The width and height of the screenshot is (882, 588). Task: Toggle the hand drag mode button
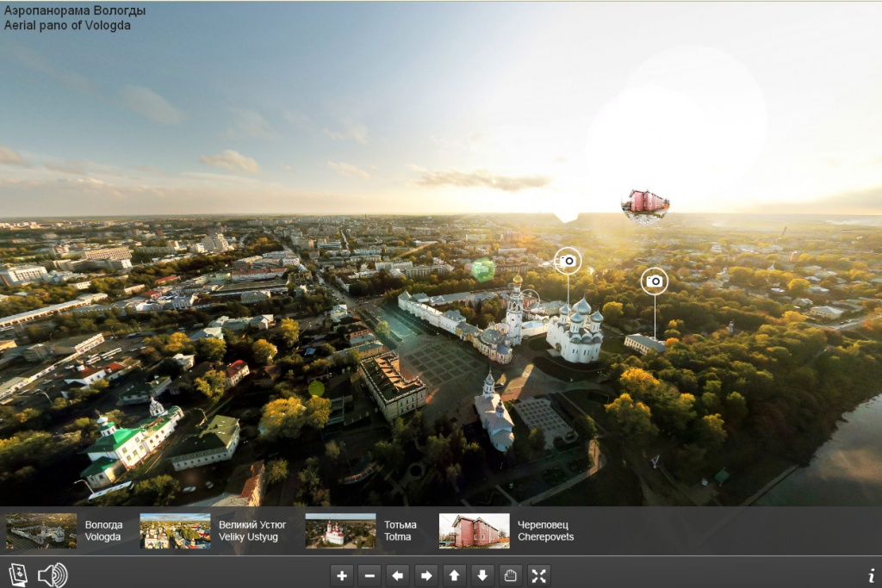click(x=511, y=576)
